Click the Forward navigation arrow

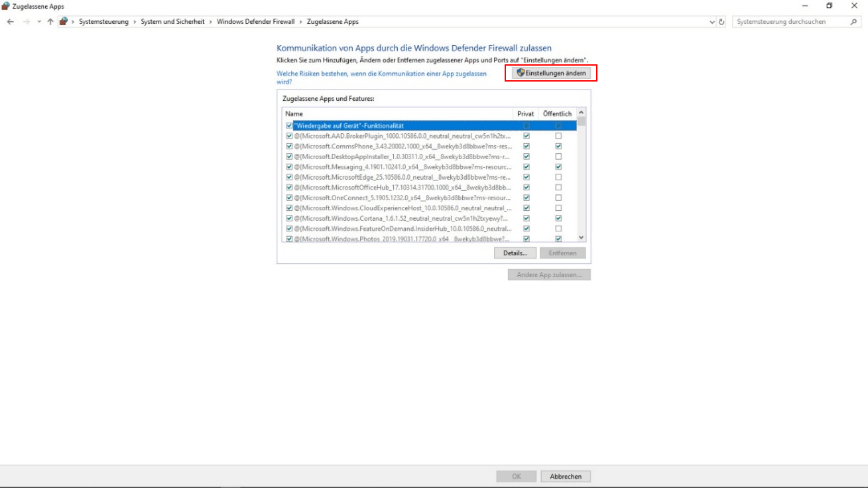(x=27, y=22)
